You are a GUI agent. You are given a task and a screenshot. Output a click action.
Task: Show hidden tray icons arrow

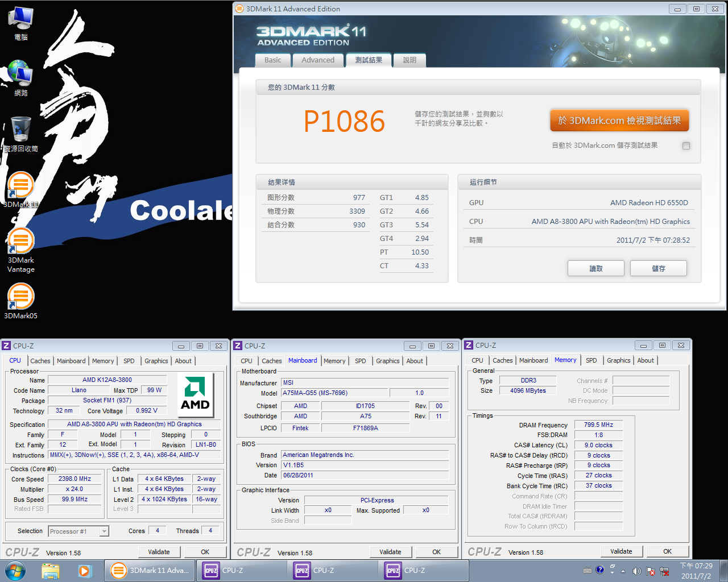(x=623, y=571)
